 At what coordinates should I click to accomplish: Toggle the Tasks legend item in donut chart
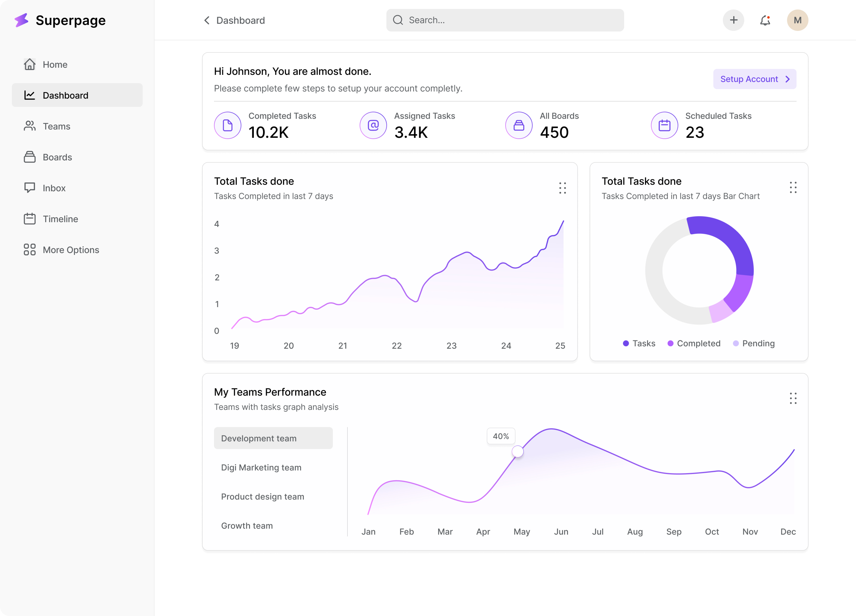pos(639,343)
